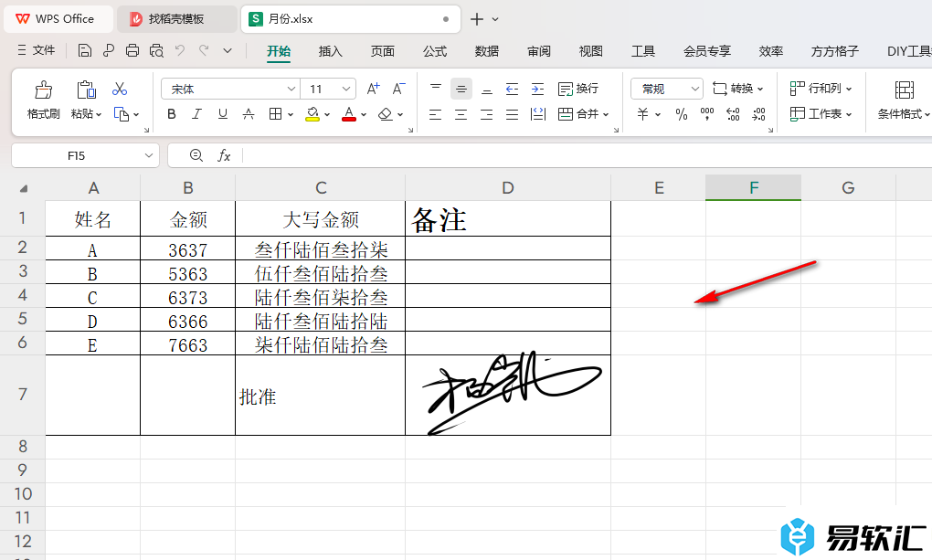Open the 工作表 worksheet menu

coord(821,114)
